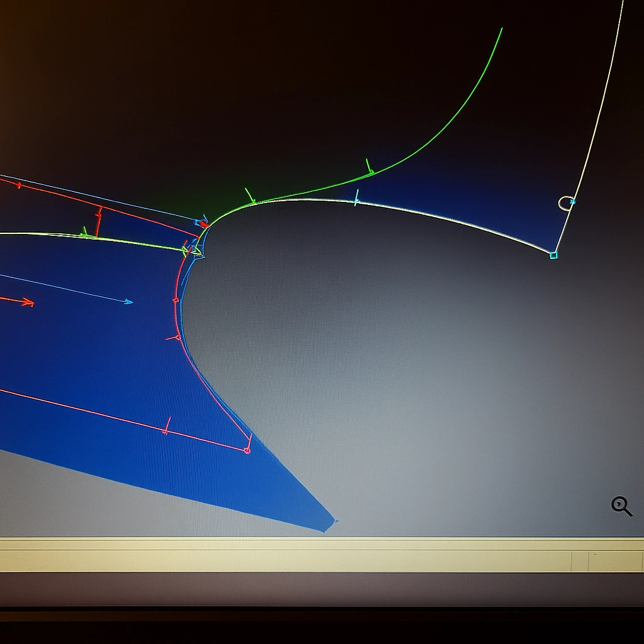Click the magnifier zoom cursor icon

pyautogui.click(x=621, y=505)
